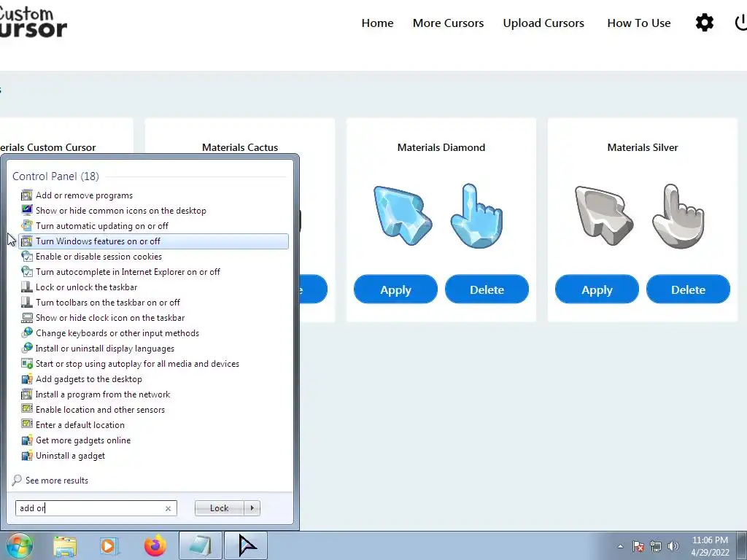Viewport: 747px width, 560px height.
Task: Open Show or hide clock icon result
Action: coord(153,318)
